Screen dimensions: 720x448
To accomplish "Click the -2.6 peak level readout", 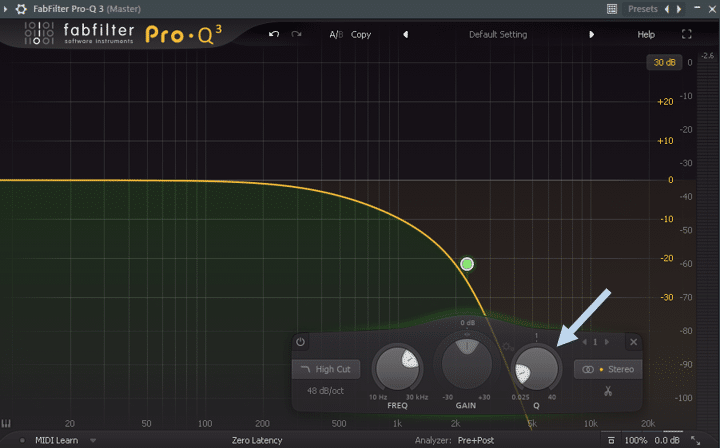I will 708,56.
